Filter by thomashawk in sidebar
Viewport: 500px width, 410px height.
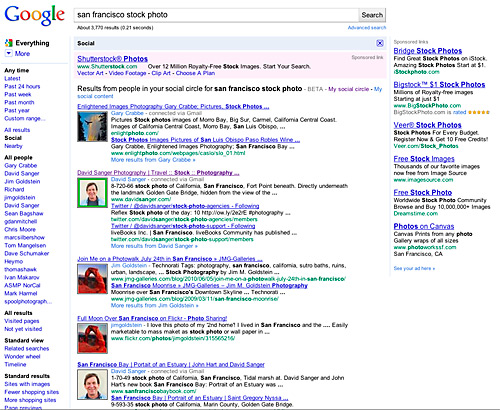(x=20, y=269)
